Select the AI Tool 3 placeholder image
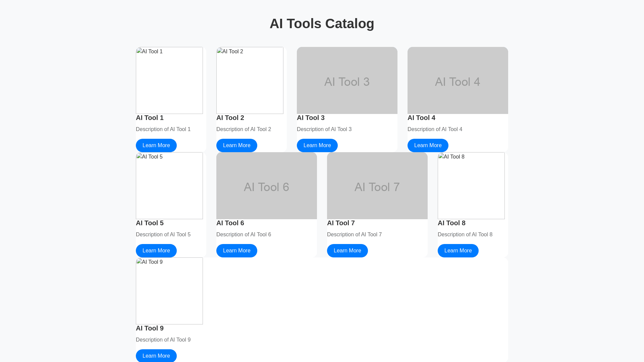Screen dimensions: 644x362 347,80
